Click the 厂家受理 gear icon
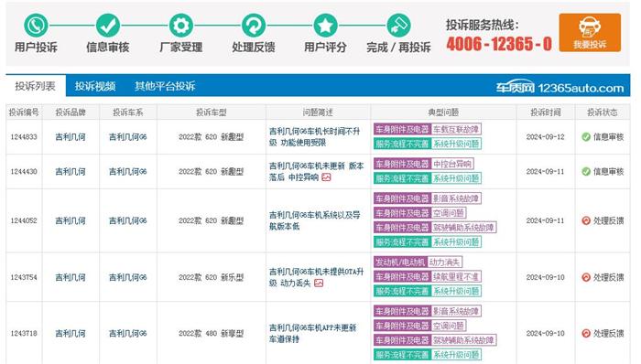Viewport: 641px width, 364px height. pyautogui.click(x=180, y=26)
